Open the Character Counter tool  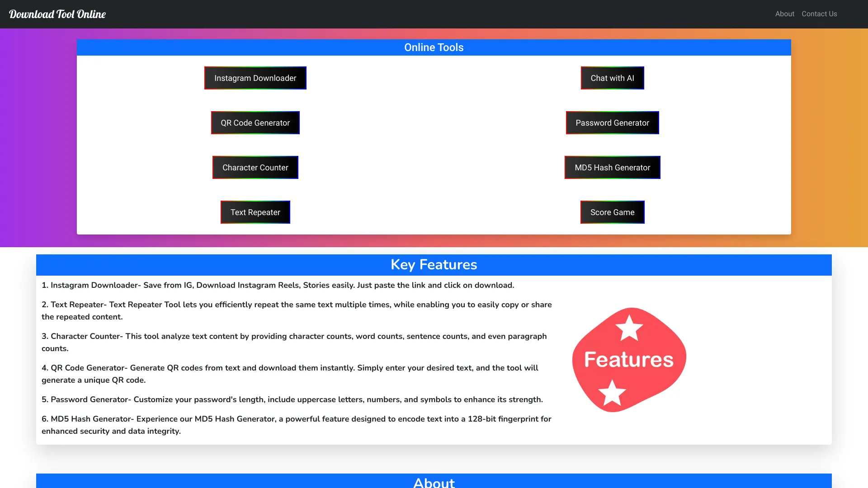pyautogui.click(x=255, y=168)
